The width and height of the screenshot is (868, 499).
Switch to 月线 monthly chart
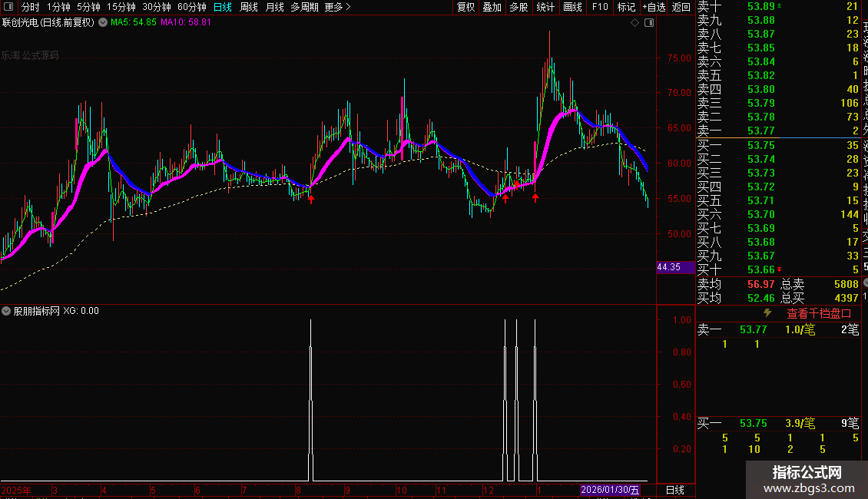click(274, 7)
